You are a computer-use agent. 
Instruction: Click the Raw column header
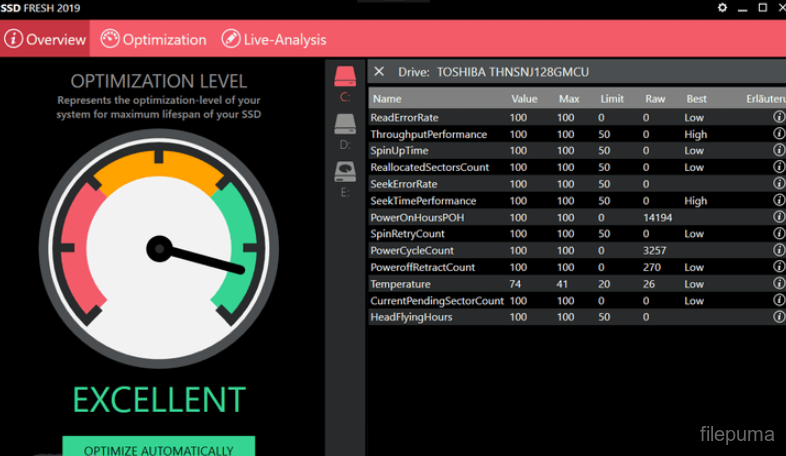(654, 99)
